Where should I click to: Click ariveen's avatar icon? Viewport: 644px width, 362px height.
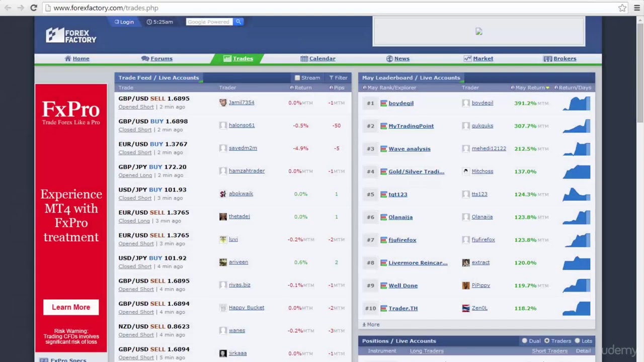223,262
